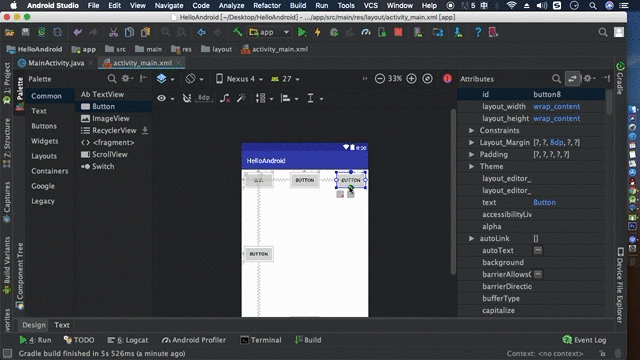This screenshot has height=360, width=640.
Task: Open the Nexus 4 device dropdown
Action: [239, 79]
